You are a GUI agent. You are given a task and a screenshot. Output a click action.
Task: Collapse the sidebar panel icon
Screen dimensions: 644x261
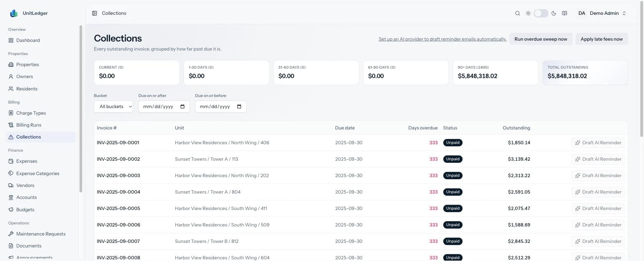(x=94, y=13)
